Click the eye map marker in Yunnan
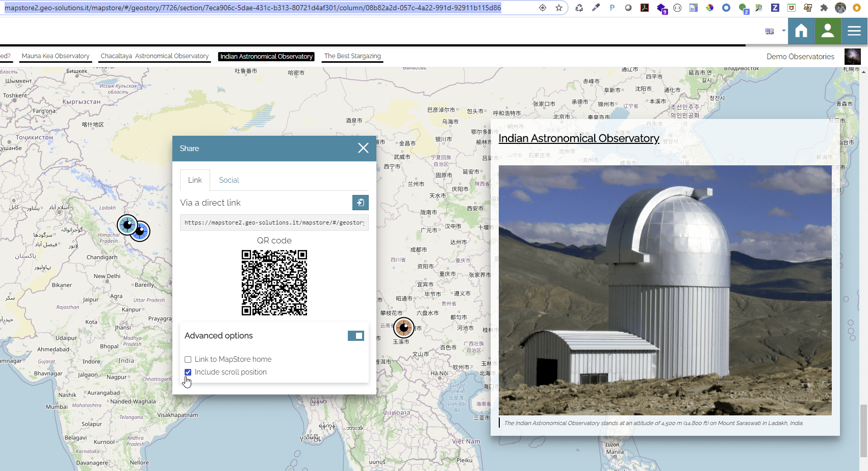Viewport: 868px width, 471px height. 403,328
